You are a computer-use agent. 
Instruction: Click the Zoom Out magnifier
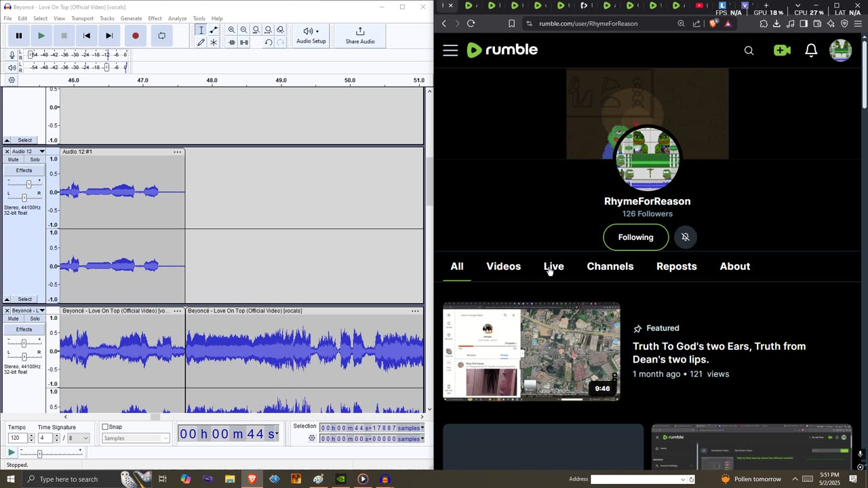coord(244,30)
